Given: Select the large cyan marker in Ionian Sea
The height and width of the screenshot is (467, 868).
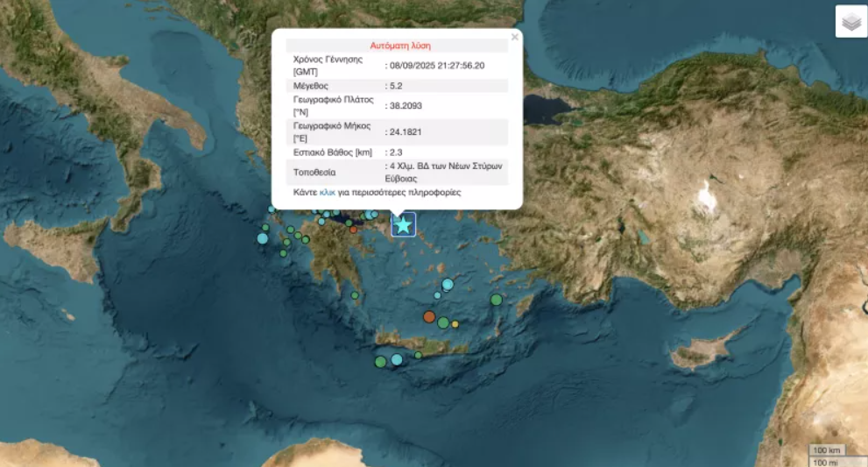Looking at the screenshot, I should 262,237.
